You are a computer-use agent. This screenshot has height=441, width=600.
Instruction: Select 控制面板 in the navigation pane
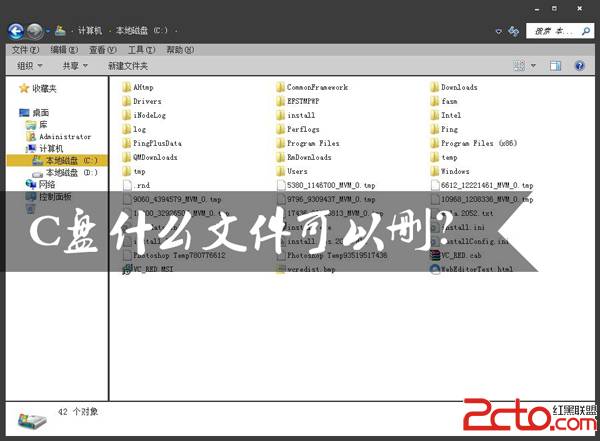54,196
